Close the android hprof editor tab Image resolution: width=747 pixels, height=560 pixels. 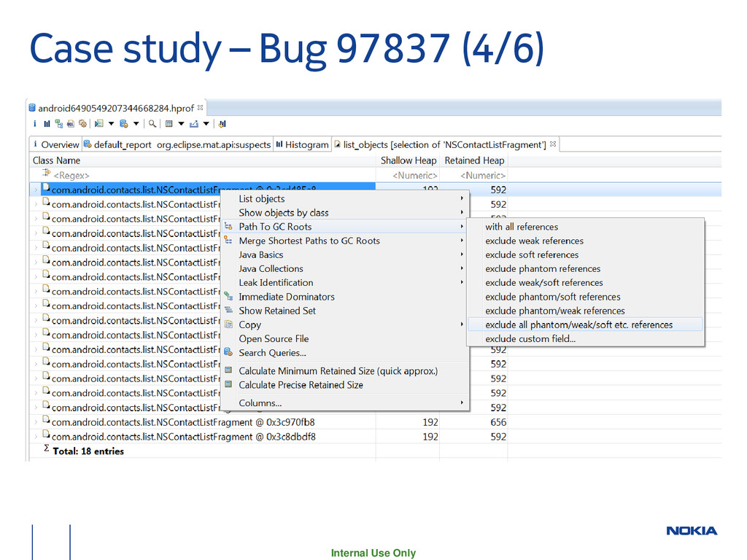point(201,108)
